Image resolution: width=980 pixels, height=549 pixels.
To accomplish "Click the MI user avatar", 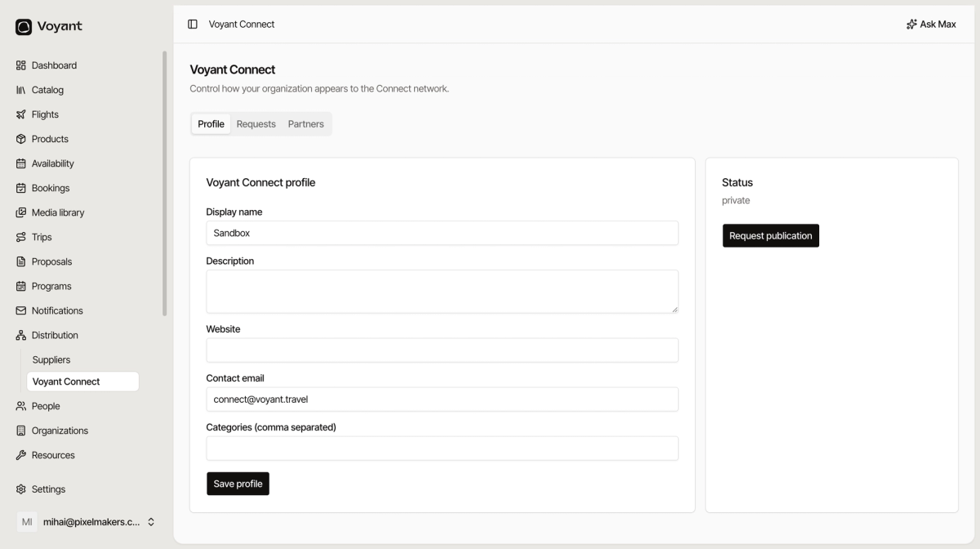I will point(27,522).
